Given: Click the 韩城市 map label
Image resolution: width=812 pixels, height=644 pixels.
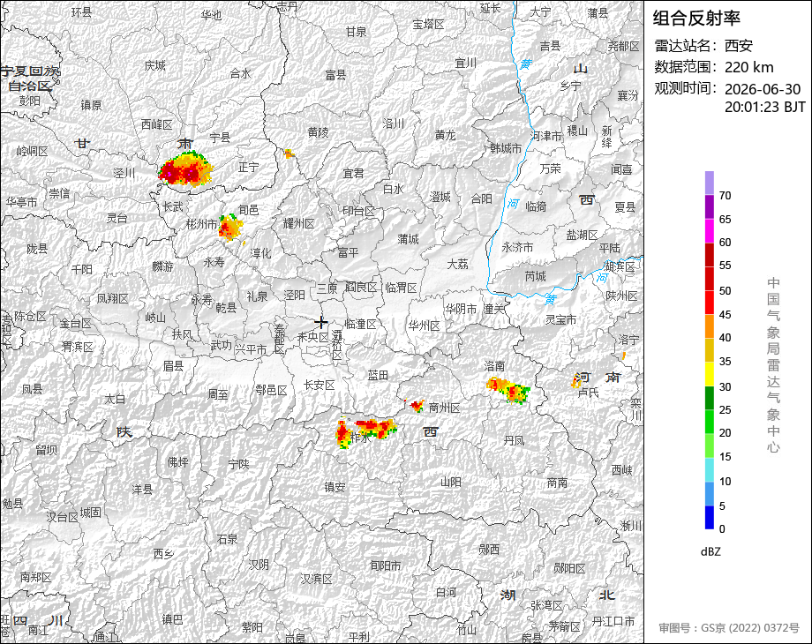Looking at the screenshot, I should (x=506, y=148).
